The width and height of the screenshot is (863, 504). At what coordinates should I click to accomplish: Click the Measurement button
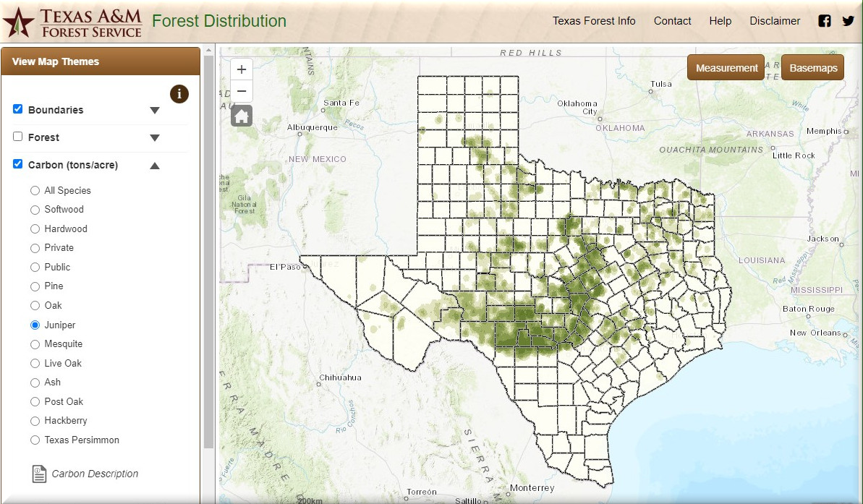pyautogui.click(x=726, y=68)
